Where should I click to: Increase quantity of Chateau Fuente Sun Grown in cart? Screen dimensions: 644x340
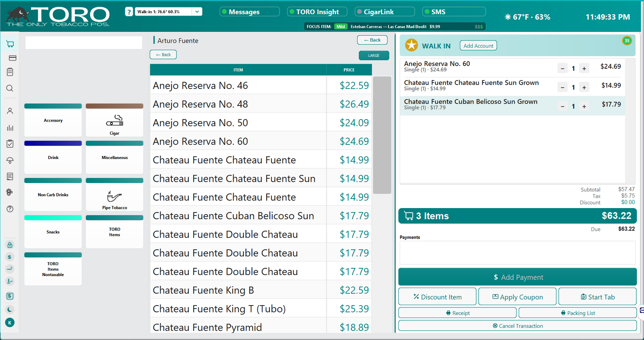pos(584,87)
